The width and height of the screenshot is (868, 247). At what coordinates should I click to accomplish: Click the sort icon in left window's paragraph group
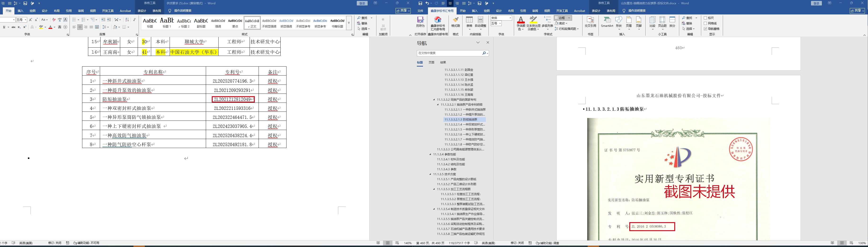click(127, 20)
